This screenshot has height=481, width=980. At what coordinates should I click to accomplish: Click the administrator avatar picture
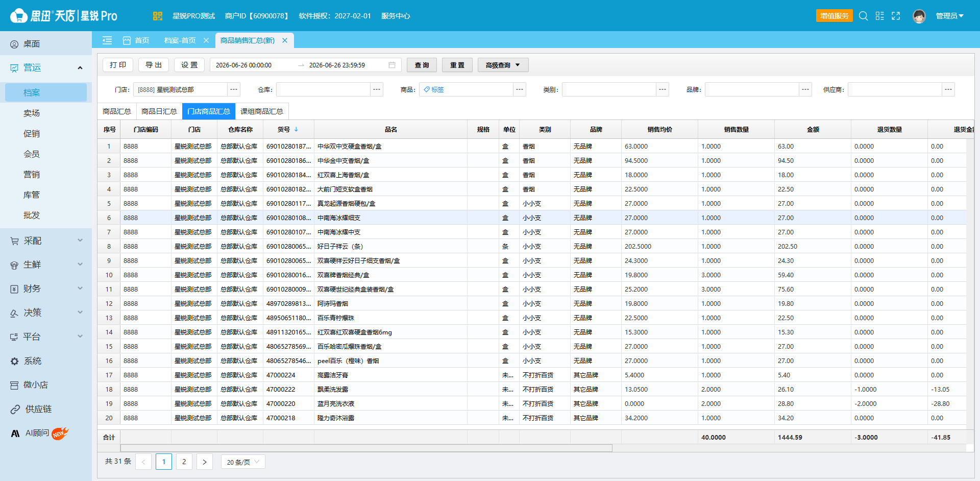point(919,16)
